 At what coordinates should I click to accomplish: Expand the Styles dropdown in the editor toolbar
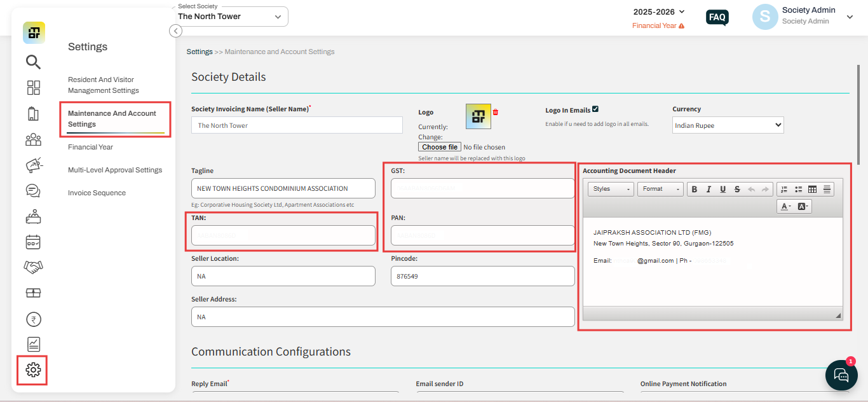tap(610, 189)
